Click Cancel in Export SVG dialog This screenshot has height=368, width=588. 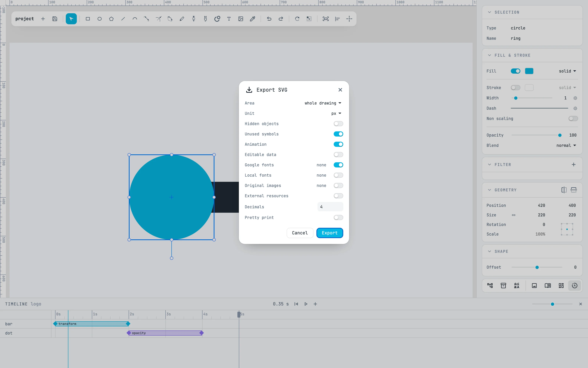click(x=300, y=233)
